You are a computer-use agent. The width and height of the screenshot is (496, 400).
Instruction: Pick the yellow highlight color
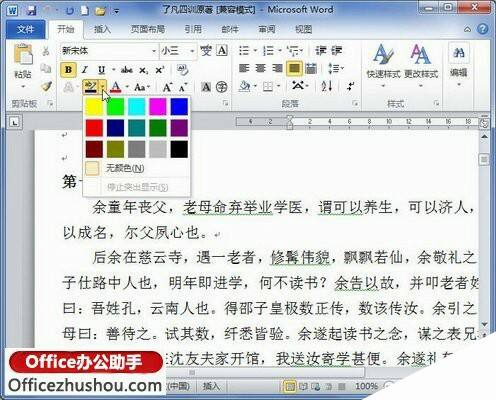94,107
